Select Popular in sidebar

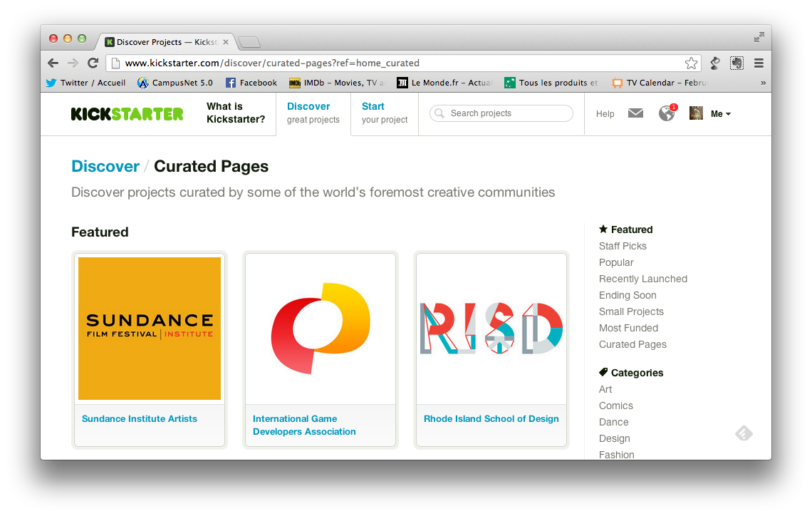pos(616,263)
